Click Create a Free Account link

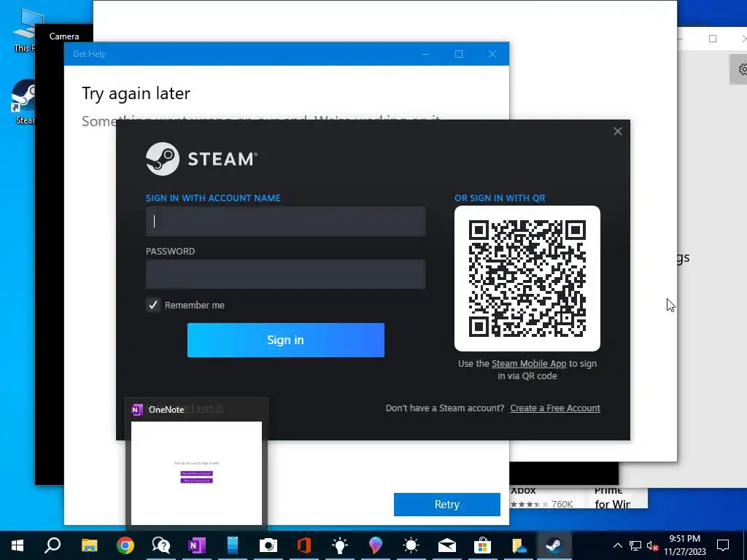click(555, 408)
